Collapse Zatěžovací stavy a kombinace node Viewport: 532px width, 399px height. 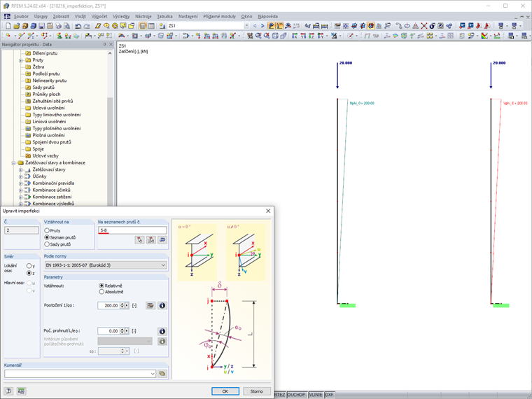(x=13, y=163)
